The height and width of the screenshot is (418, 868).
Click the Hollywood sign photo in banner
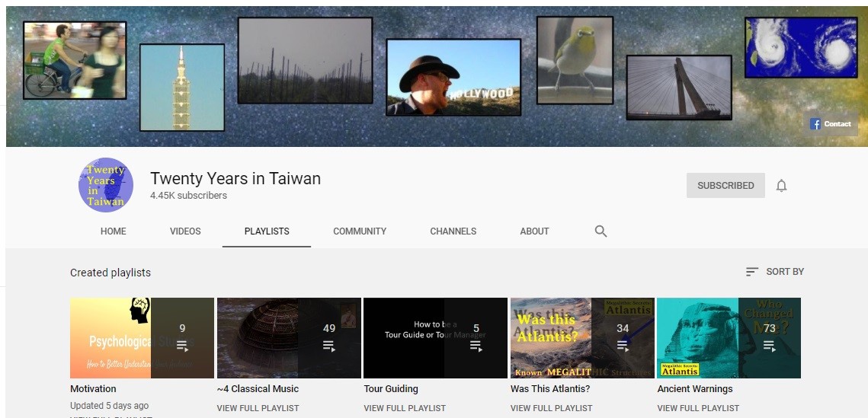click(x=453, y=77)
